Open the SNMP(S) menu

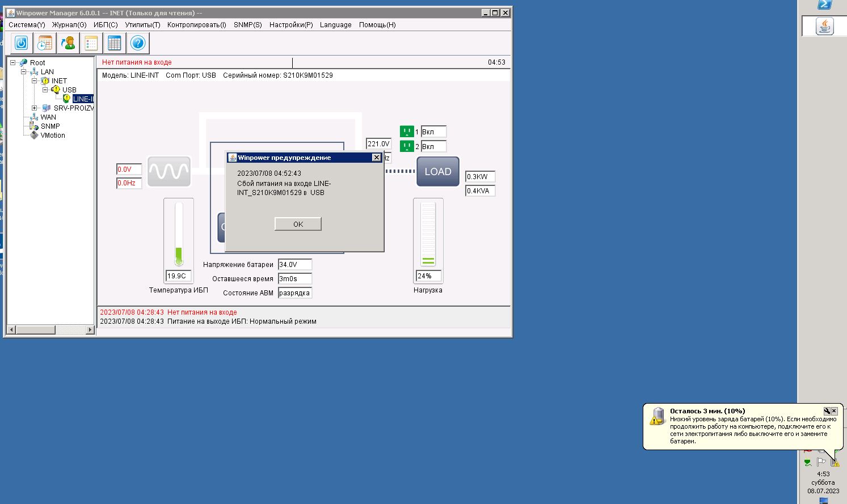pyautogui.click(x=248, y=25)
